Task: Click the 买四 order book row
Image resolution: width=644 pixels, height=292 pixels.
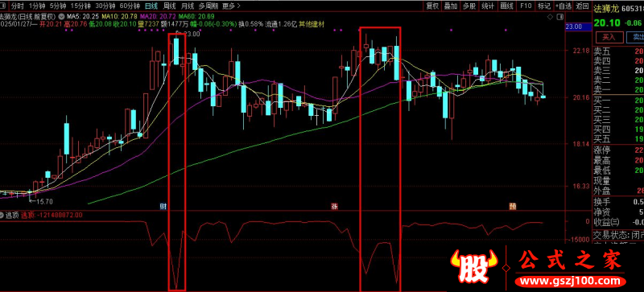Action: (618, 130)
